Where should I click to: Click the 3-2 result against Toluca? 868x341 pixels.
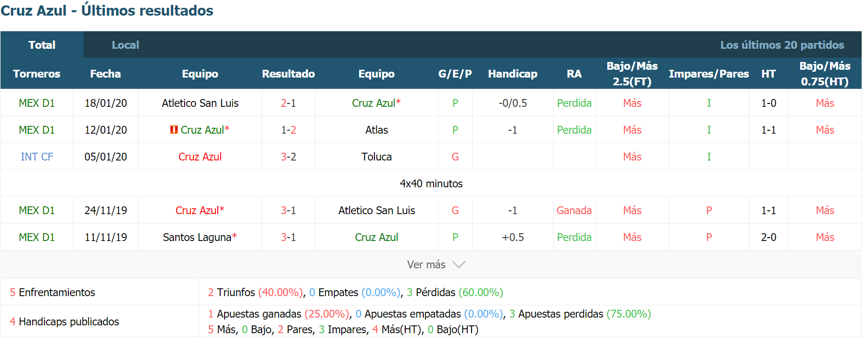tap(289, 157)
